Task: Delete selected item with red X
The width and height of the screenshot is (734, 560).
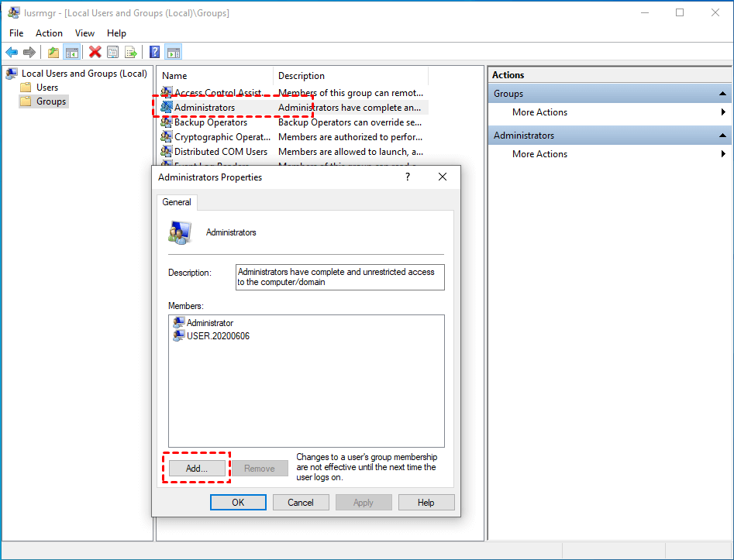Action: (x=95, y=52)
